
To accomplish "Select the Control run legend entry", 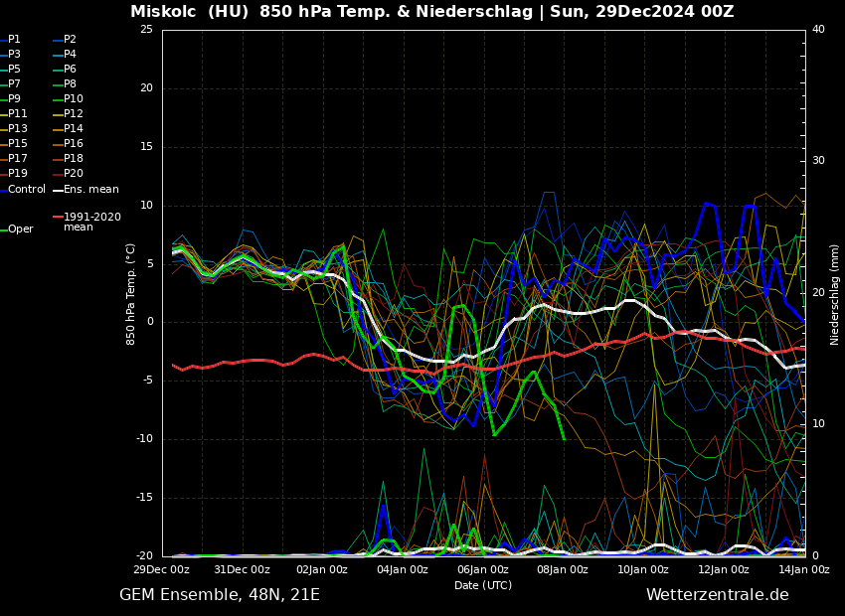I will [x=26, y=190].
